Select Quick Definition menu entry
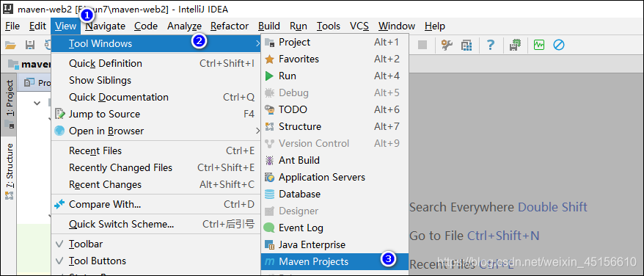This screenshot has width=644, height=276. point(156,63)
